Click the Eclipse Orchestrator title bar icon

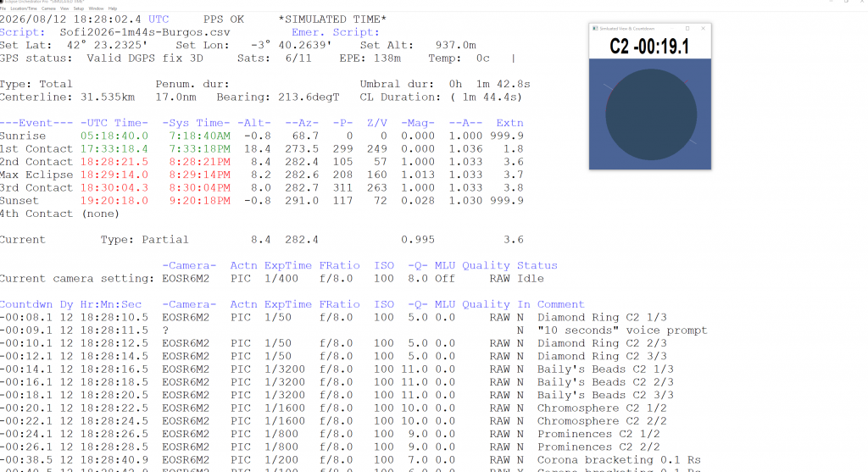(x=3, y=3)
